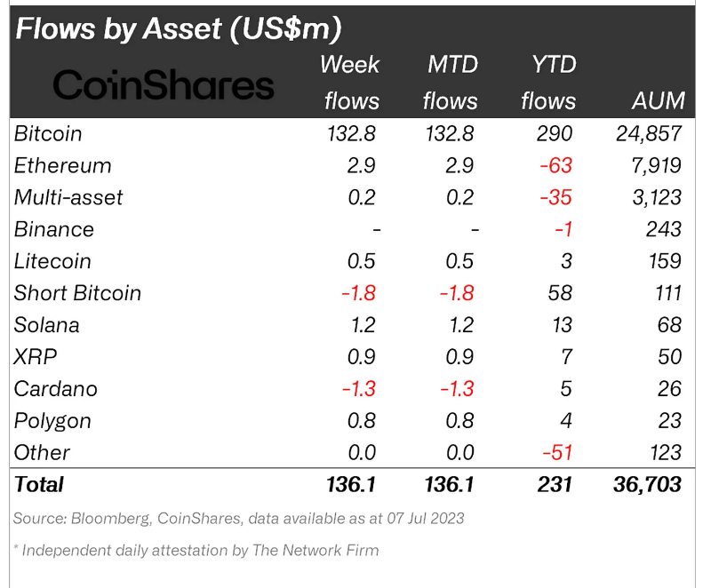The width and height of the screenshot is (703, 588).
Task: Select the YTD flows column header
Action: pyautogui.click(x=547, y=82)
